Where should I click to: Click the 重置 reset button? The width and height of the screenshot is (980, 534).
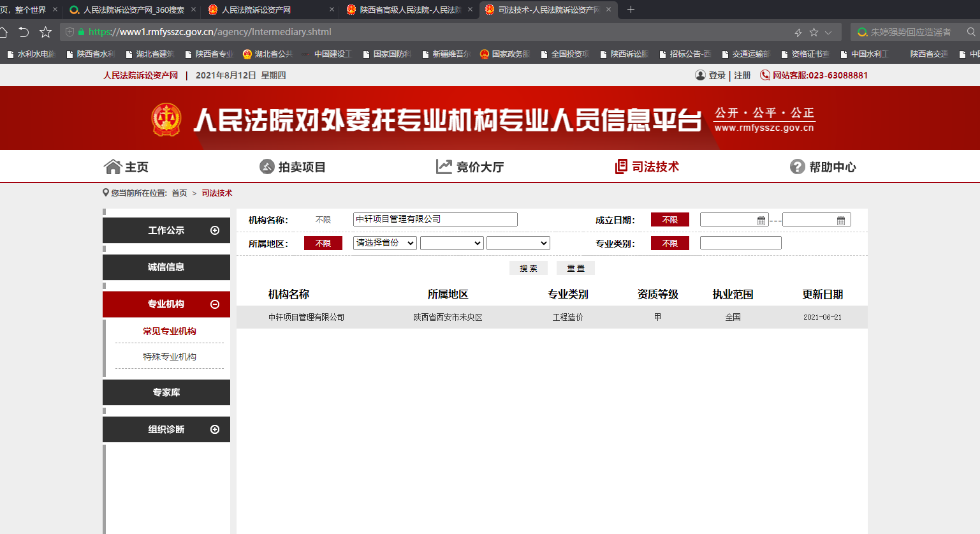pyautogui.click(x=575, y=268)
